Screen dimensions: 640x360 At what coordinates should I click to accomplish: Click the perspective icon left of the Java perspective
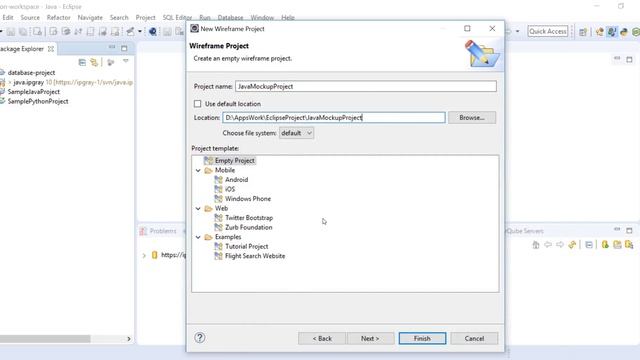599,32
